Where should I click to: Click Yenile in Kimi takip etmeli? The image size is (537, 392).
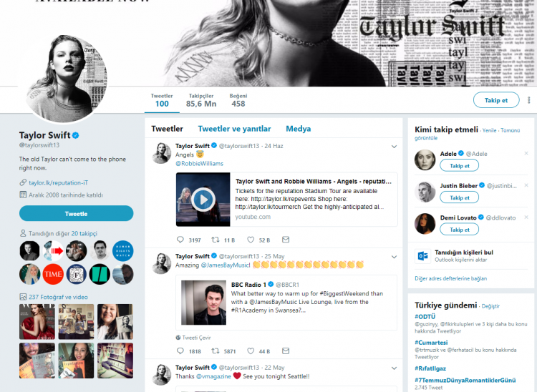point(490,130)
